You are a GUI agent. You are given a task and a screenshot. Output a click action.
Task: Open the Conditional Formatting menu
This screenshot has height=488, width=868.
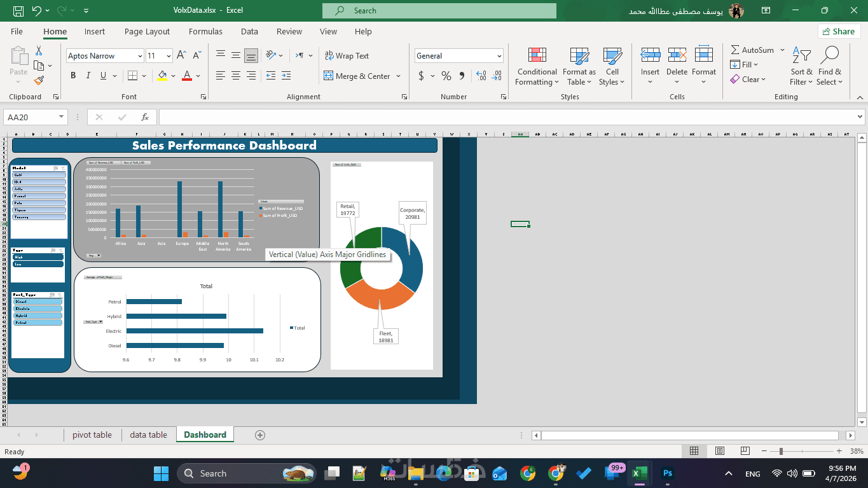pyautogui.click(x=537, y=66)
